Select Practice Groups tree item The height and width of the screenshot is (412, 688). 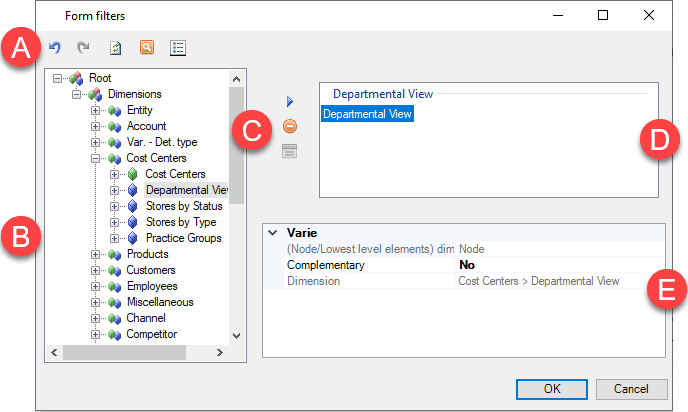183,238
